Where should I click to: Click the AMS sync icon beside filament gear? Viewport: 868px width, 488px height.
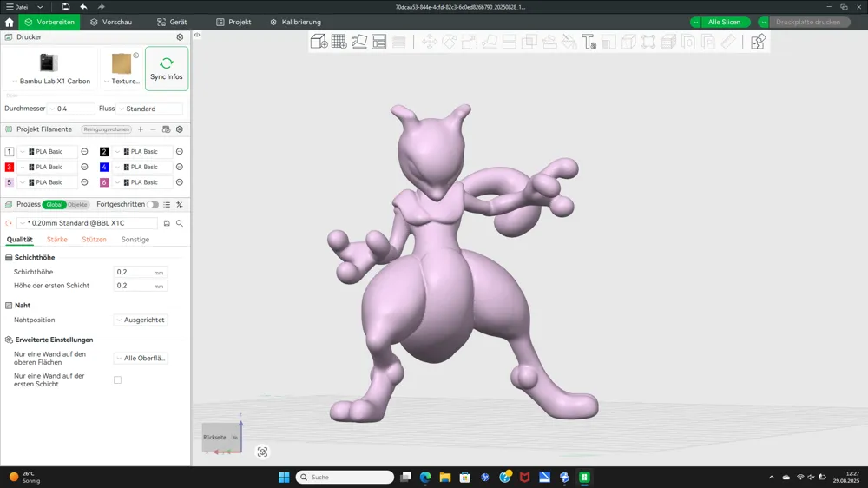click(166, 129)
